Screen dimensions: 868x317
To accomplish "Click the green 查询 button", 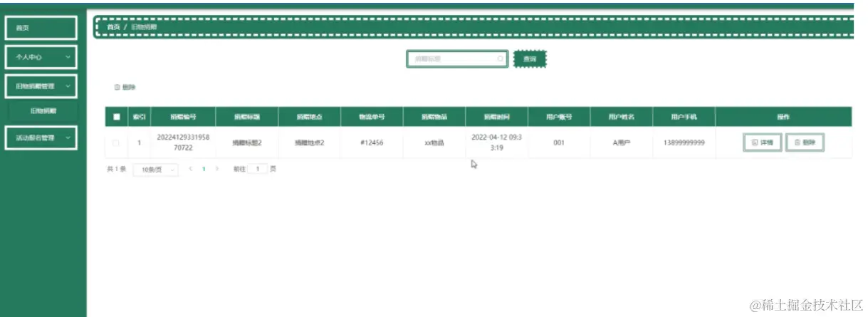I will point(529,59).
